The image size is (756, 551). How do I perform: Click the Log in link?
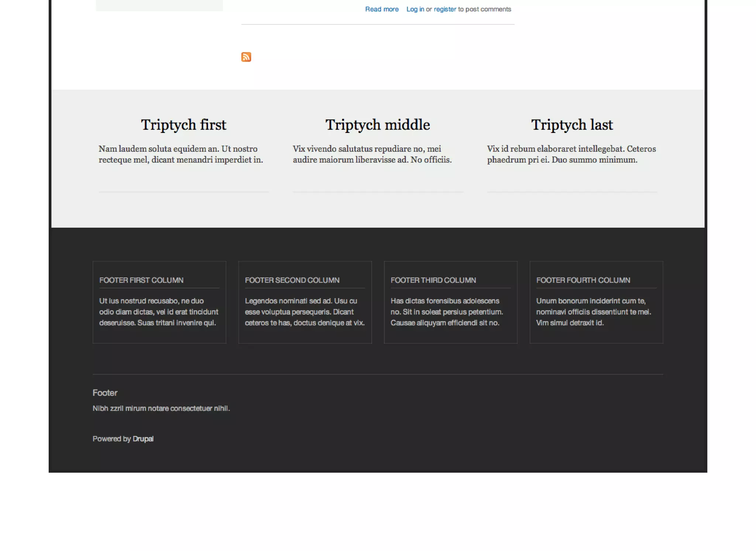[415, 9]
